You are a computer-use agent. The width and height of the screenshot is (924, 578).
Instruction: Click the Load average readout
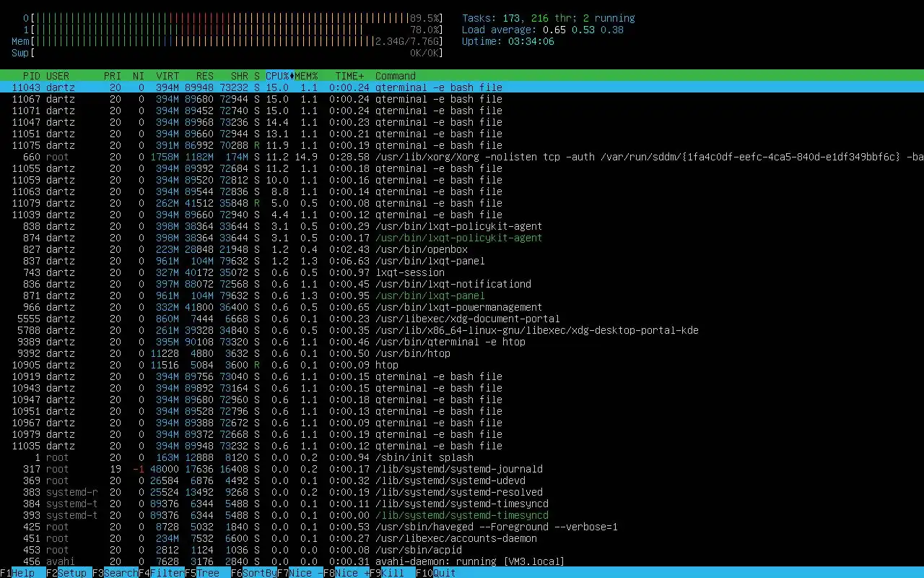(543, 30)
